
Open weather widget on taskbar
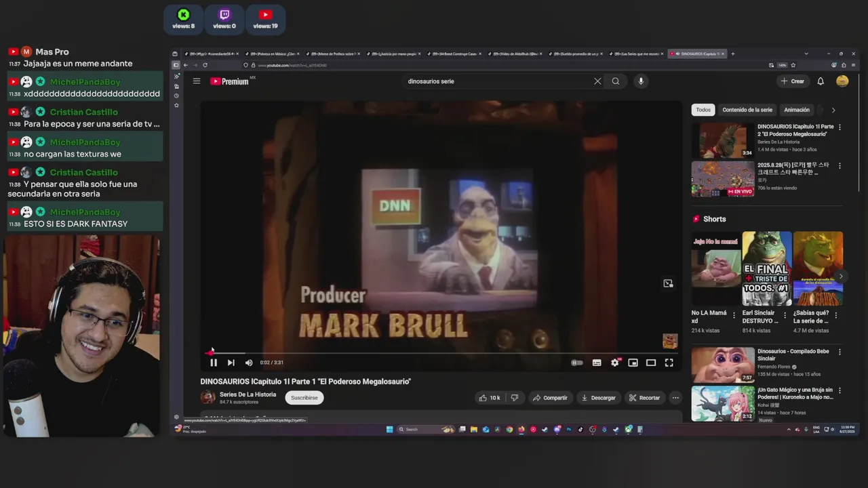click(192, 429)
